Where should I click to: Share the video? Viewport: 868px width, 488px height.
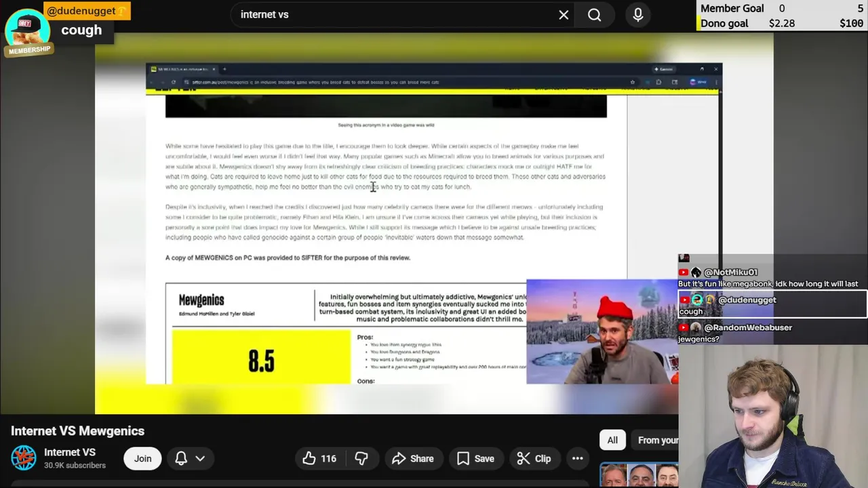413,459
